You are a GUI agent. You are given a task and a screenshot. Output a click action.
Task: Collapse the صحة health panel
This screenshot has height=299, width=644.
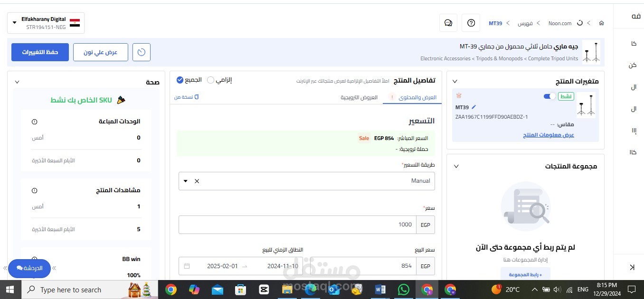(17, 82)
